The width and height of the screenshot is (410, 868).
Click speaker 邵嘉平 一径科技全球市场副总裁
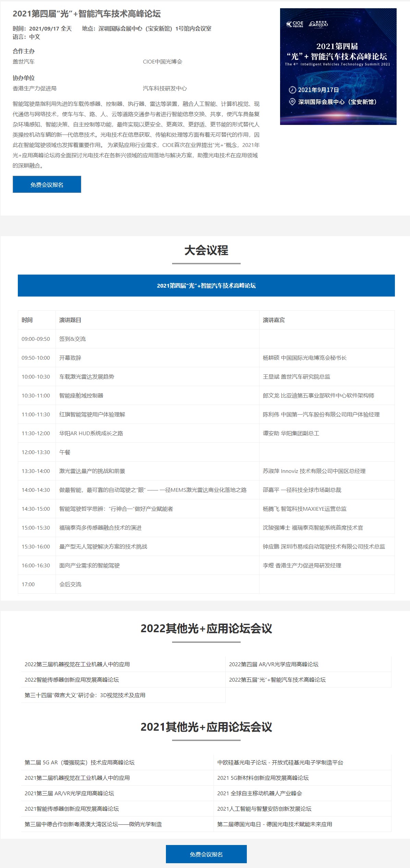pos(302,490)
